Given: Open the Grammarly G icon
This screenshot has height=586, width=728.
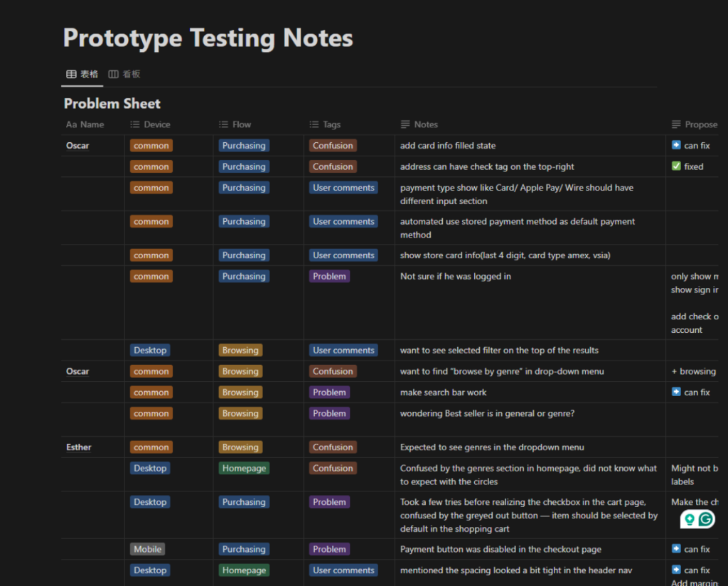Looking at the screenshot, I should pyautogui.click(x=705, y=519).
